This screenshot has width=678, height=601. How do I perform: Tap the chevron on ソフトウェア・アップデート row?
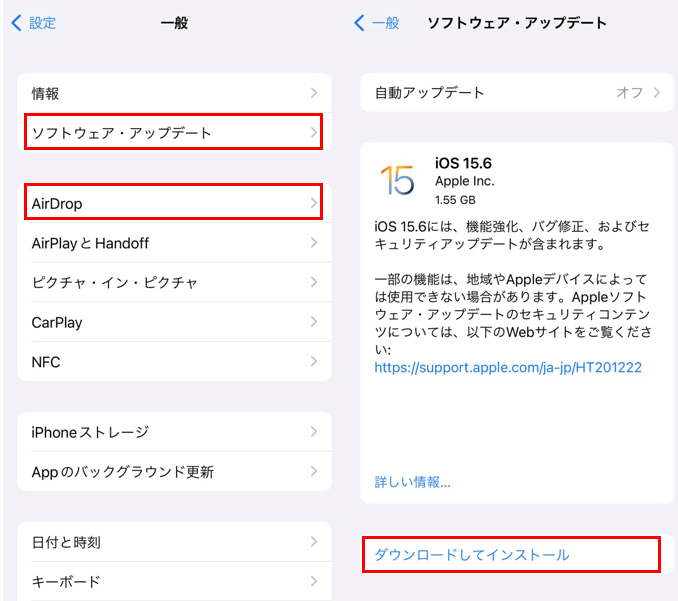pyautogui.click(x=314, y=132)
